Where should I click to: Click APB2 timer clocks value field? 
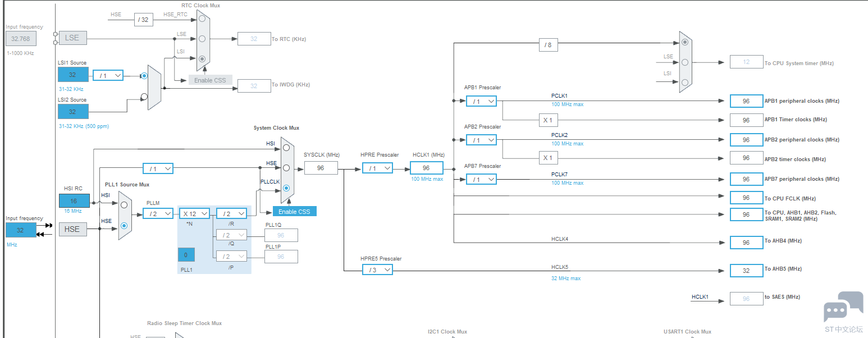pos(746,158)
